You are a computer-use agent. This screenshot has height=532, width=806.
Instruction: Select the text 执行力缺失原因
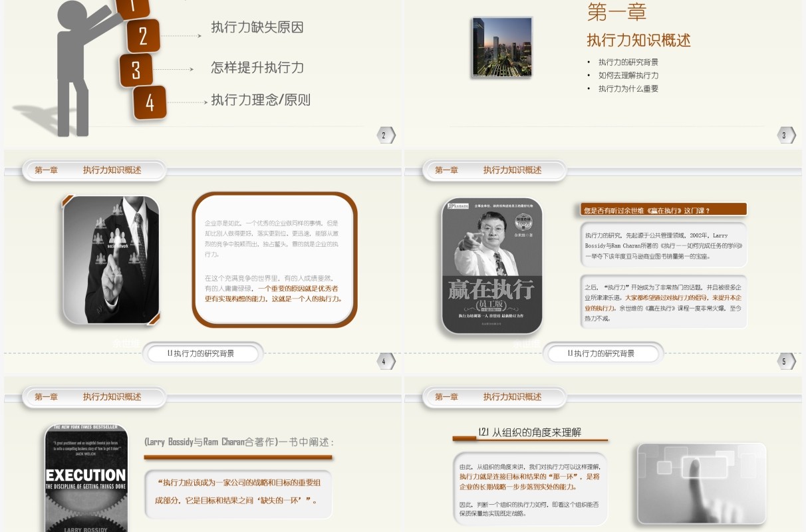tap(257, 27)
